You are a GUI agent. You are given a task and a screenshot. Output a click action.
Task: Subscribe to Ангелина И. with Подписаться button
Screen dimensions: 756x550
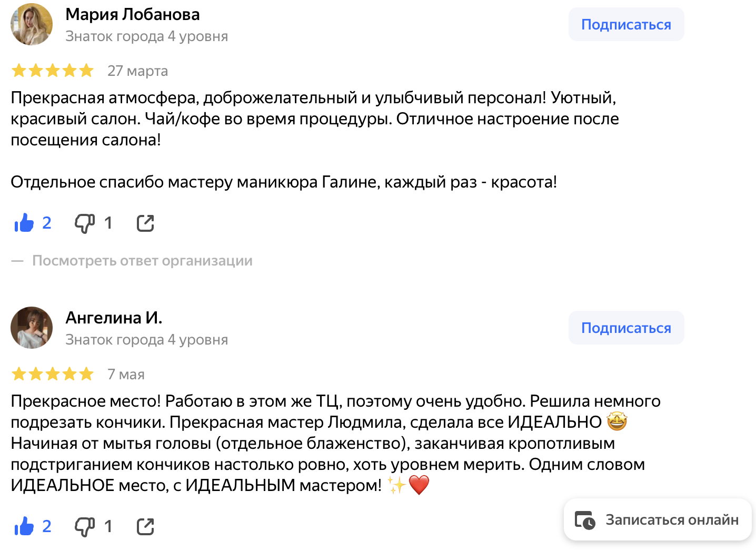[x=626, y=328]
